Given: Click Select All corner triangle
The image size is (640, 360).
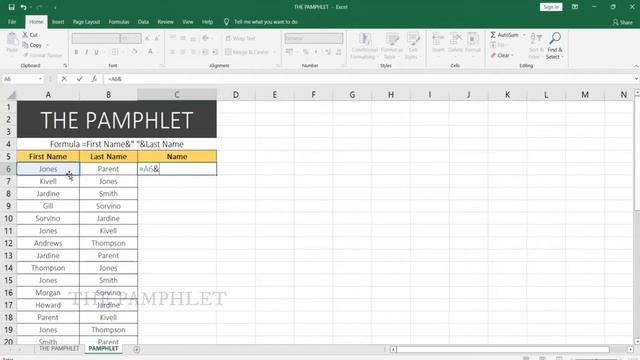Looking at the screenshot, I should tap(11, 95).
